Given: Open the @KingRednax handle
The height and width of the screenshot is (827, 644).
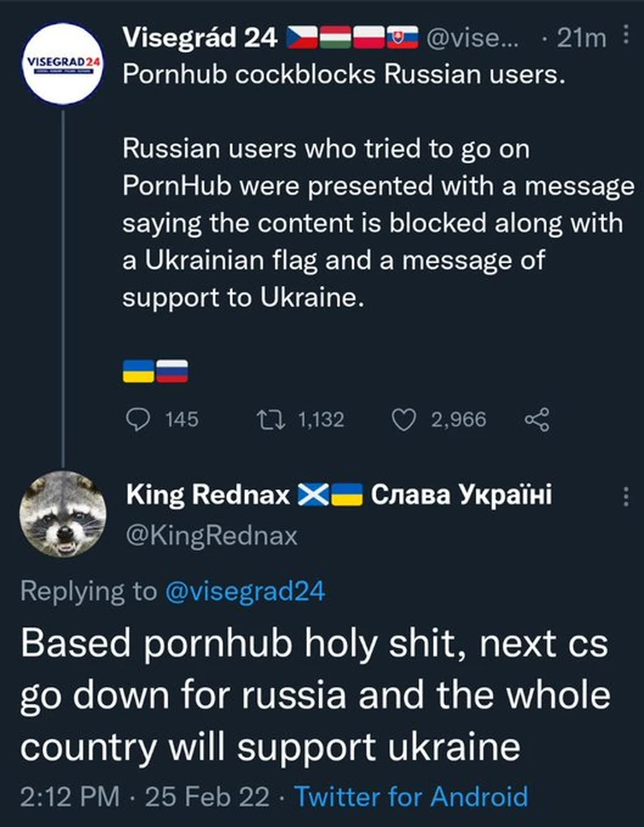Looking at the screenshot, I should [212, 535].
